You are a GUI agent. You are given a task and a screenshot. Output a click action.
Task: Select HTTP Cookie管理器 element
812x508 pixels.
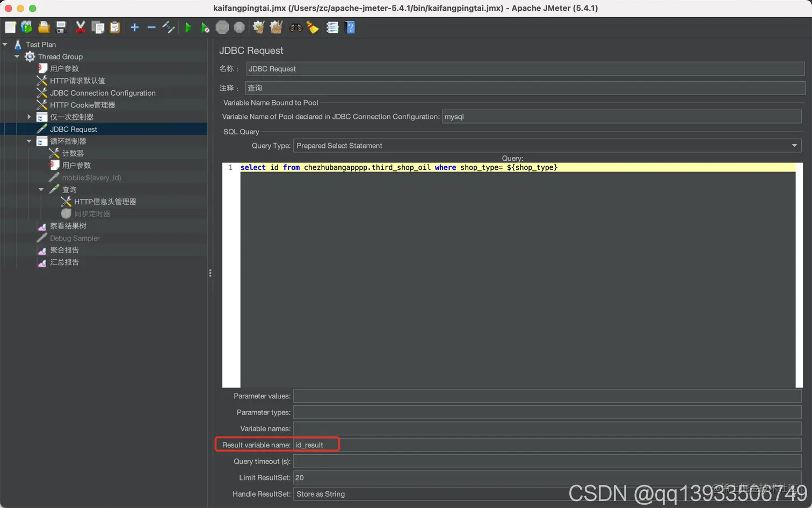tap(82, 105)
